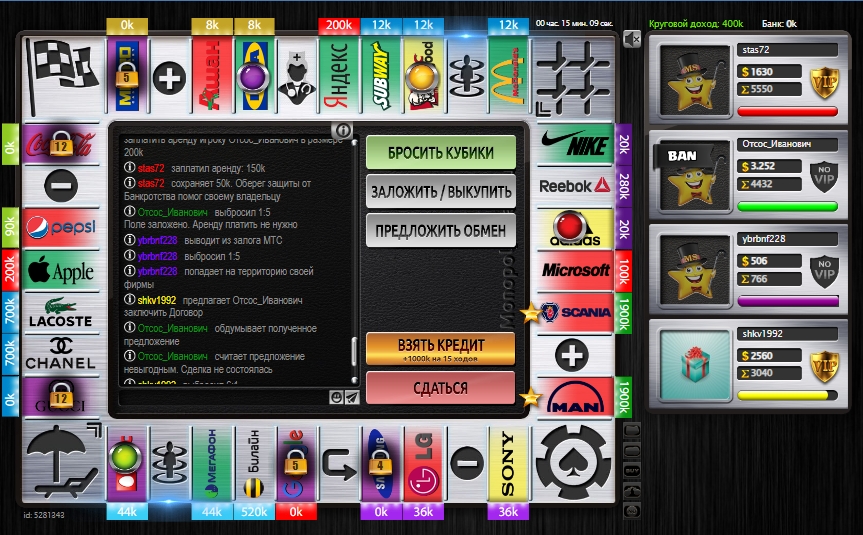
Task: Click the small BUY icon below the board
Action: coord(632,470)
